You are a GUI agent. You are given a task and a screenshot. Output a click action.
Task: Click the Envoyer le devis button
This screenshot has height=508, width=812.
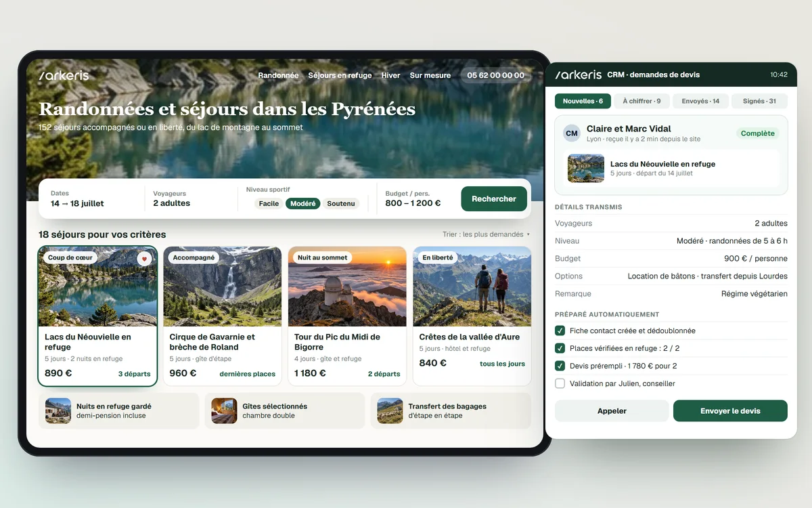click(730, 411)
